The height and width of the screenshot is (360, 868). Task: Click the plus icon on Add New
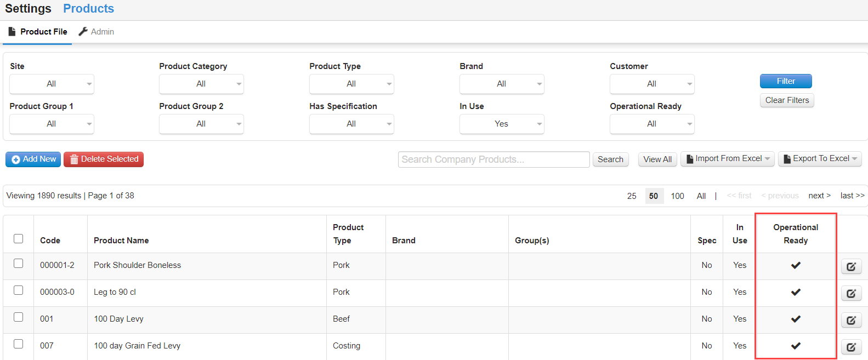[x=16, y=159]
